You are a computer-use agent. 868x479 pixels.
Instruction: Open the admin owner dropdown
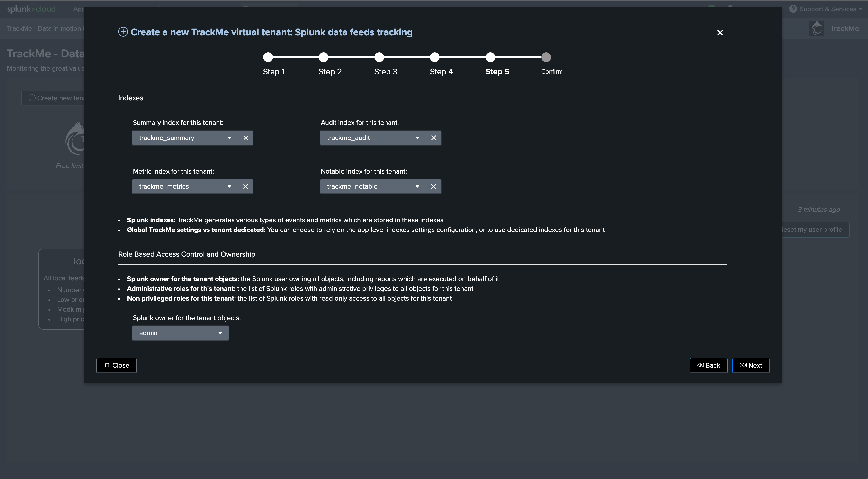180,333
